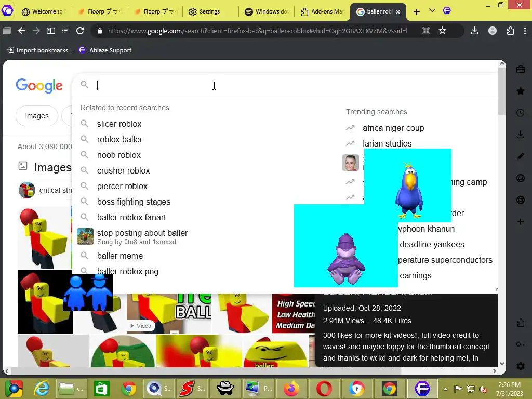The image size is (532, 399).
Task: Choose suggestion slicer roblox
Action: coord(119,124)
